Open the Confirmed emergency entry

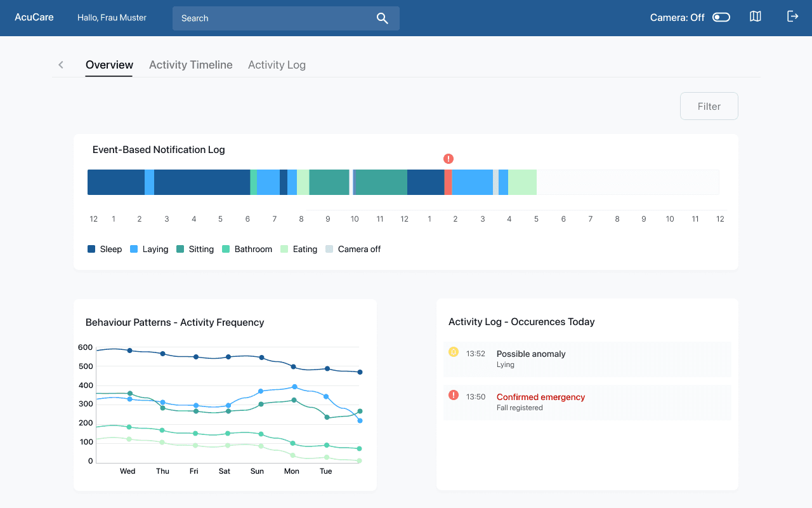(x=587, y=402)
